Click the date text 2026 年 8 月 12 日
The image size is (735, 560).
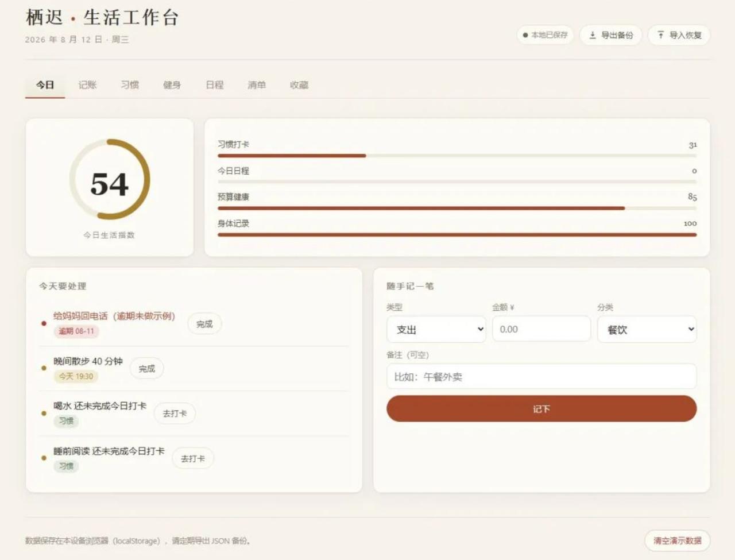[64, 40]
